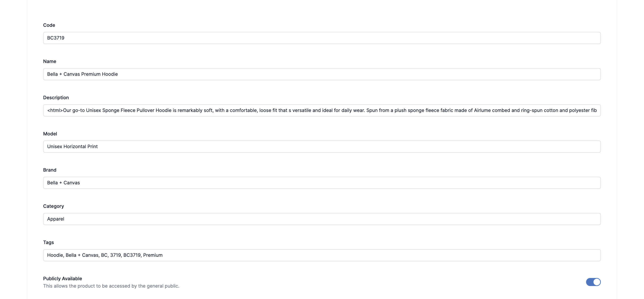Edit the Description input field

point(322,110)
